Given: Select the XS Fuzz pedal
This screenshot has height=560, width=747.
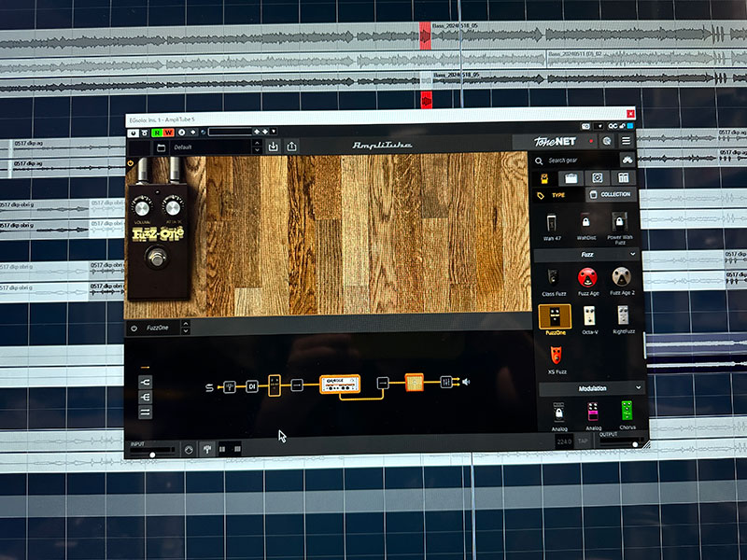Looking at the screenshot, I should coord(557,360).
